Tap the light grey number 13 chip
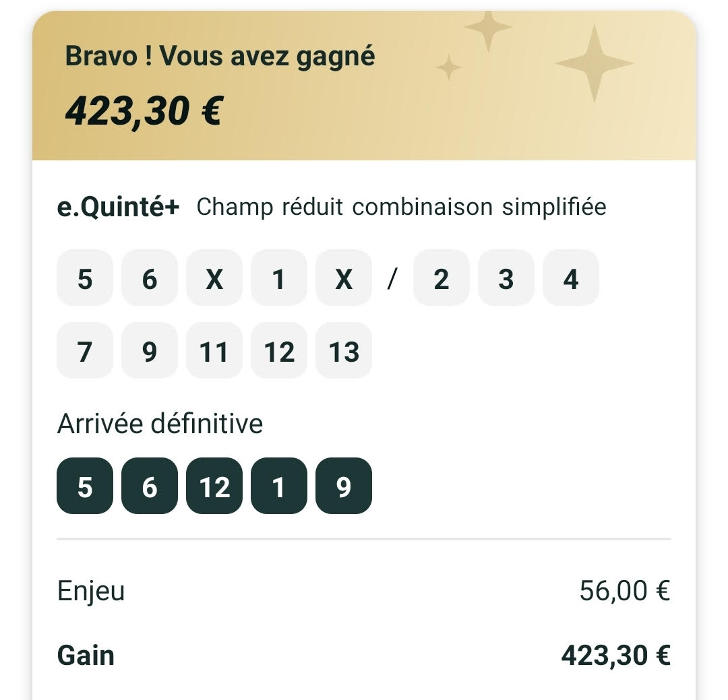 coord(344,351)
